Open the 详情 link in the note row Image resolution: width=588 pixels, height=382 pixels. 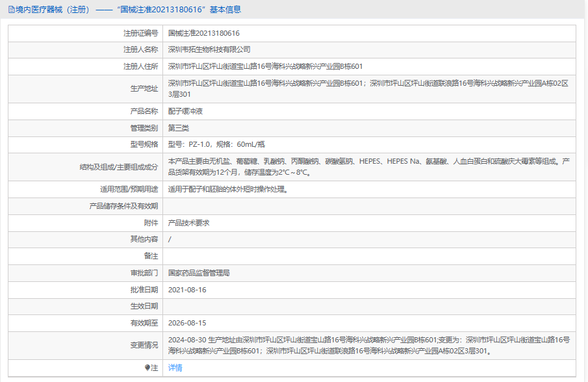tap(175, 368)
